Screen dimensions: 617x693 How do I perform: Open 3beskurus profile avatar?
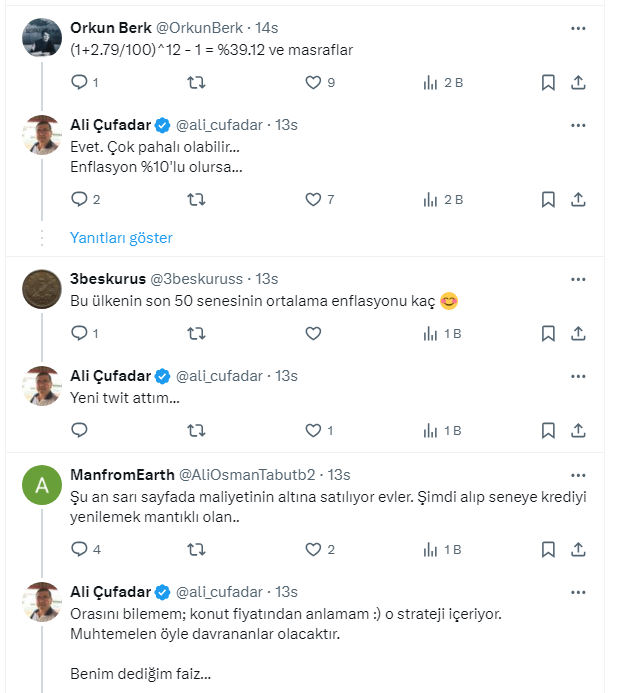pos(42,289)
